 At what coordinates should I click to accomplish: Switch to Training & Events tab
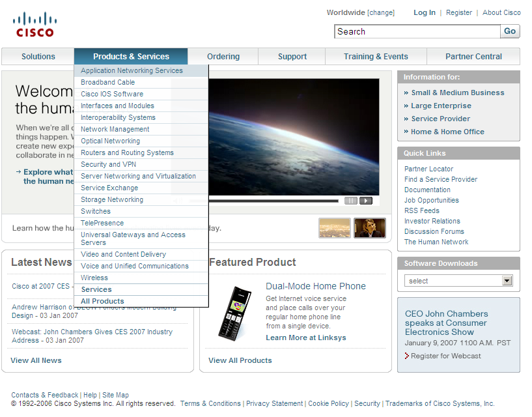pos(376,57)
